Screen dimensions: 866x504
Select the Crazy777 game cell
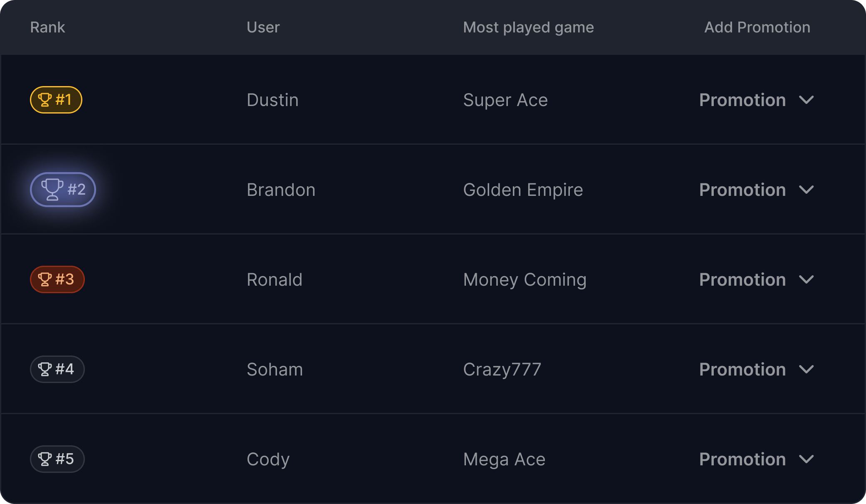(x=502, y=370)
